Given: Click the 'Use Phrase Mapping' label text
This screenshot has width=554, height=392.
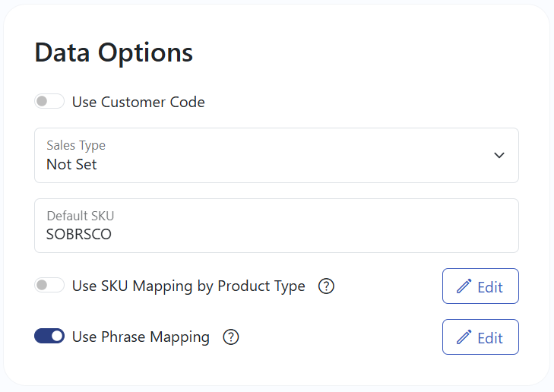Looking at the screenshot, I should click(x=141, y=337).
